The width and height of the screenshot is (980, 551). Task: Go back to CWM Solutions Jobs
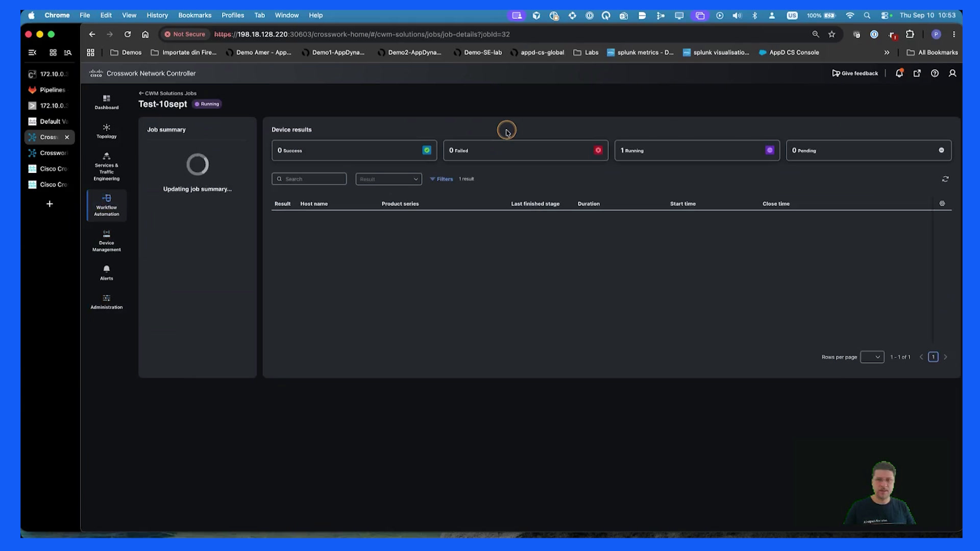click(x=167, y=93)
